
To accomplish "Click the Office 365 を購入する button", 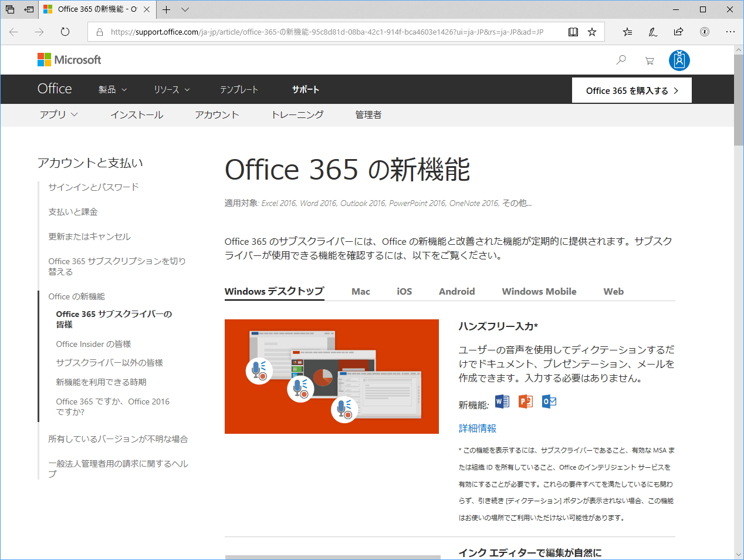I will coord(631,90).
